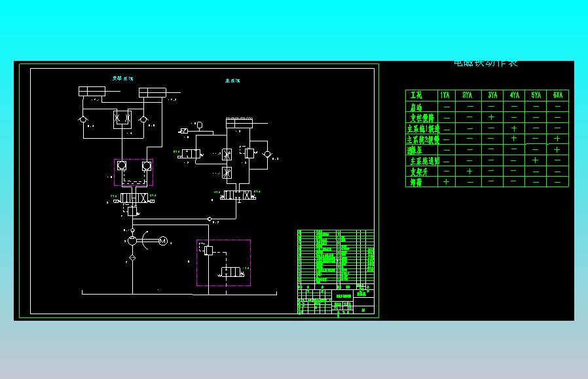This screenshot has width=588, height=379.
Task: Click the plus sign in 2YA column
Action: pyautogui.click(x=469, y=171)
